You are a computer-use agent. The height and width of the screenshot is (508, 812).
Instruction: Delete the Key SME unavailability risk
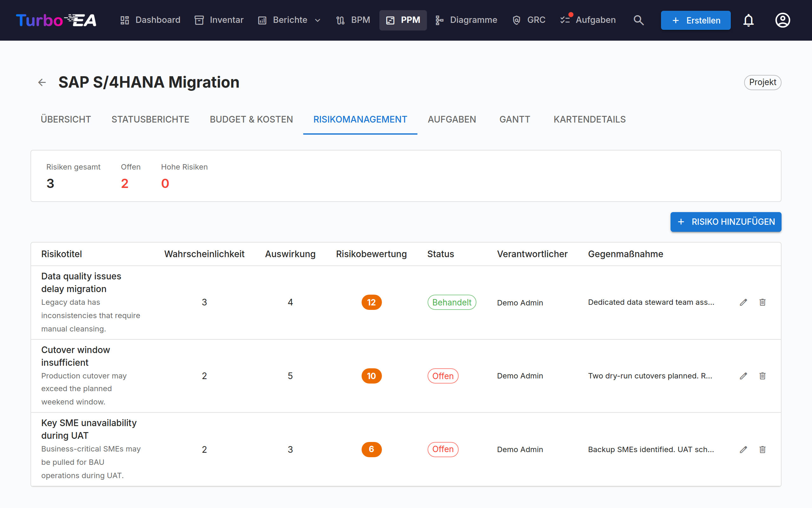point(762,450)
